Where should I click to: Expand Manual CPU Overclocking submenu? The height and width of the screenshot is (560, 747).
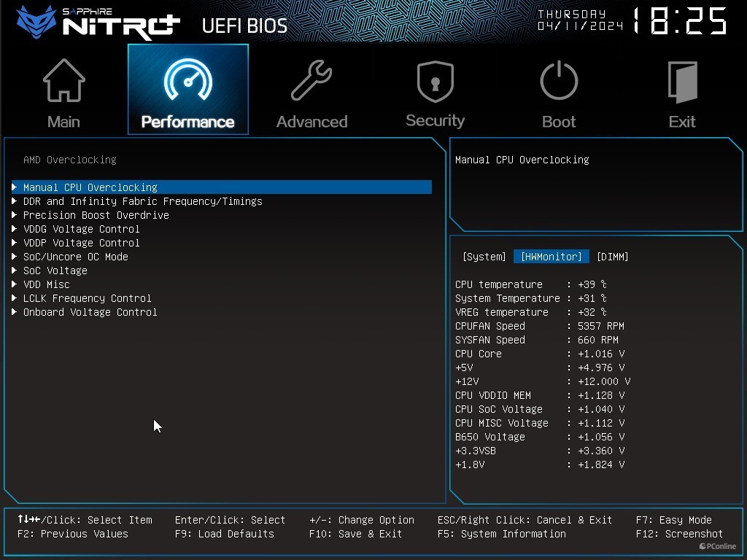pos(222,187)
